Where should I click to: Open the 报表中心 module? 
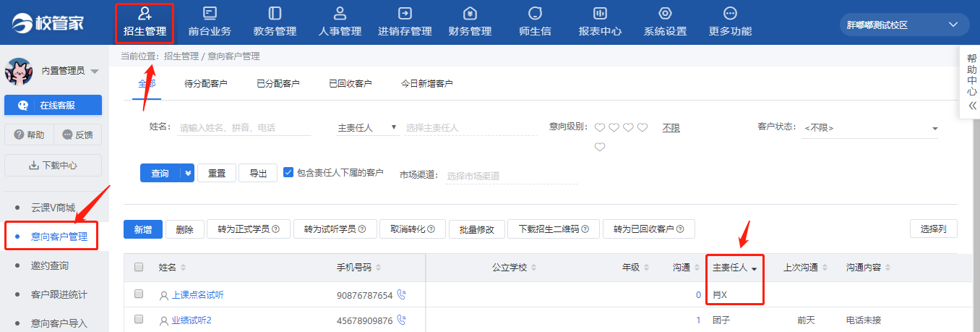coord(600,22)
